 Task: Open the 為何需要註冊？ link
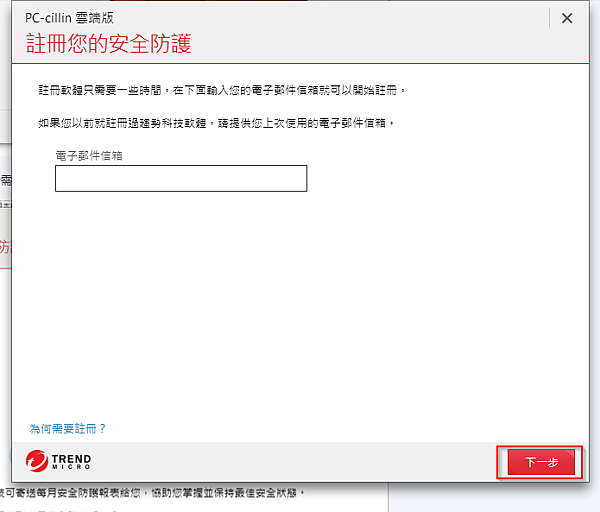coord(68,429)
